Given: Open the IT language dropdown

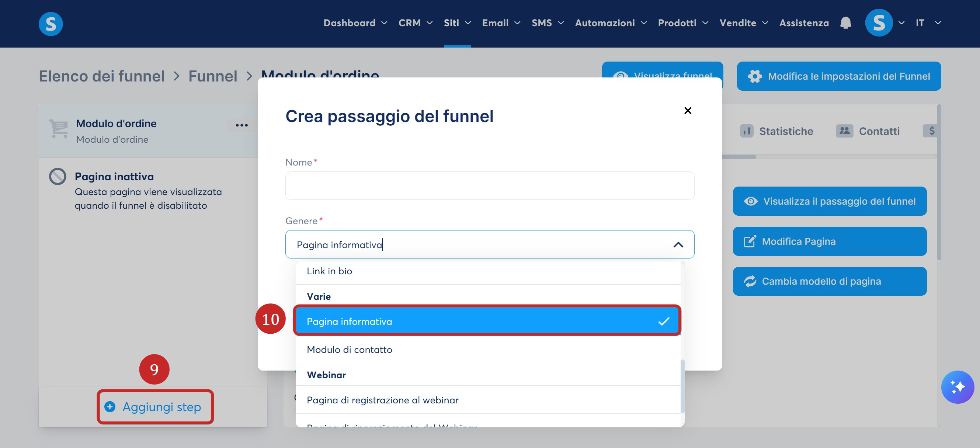Looking at the screenshot, I should pyautogui.click(x=928, y=23).
